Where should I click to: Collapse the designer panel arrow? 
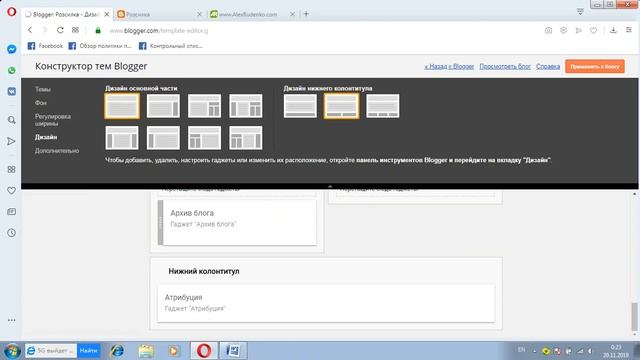point(330,186)
